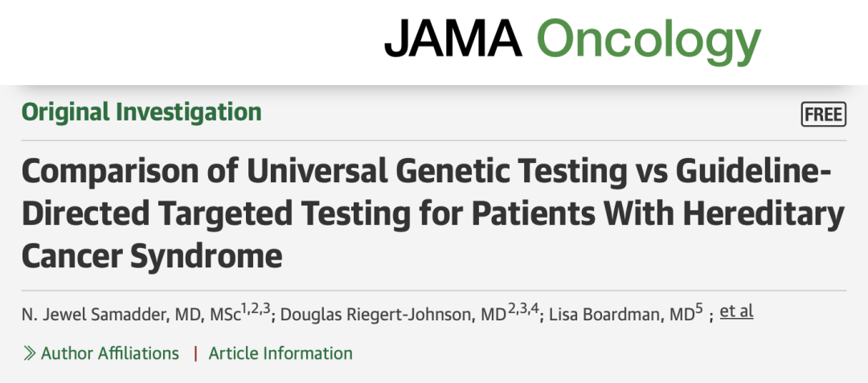The image size is (868, 383).
Task: Open the Author Affiliations section
Action: [110, 353]
